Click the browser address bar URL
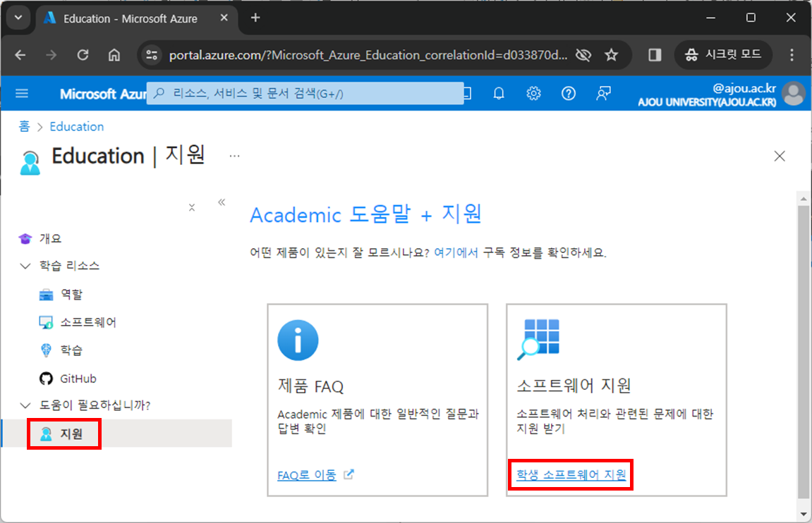 [368, 55]
